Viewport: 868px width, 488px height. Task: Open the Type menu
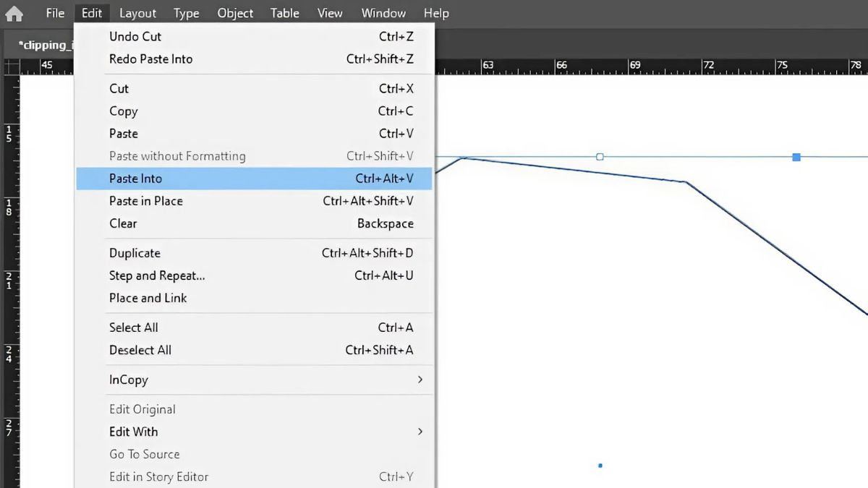[186, 13]
